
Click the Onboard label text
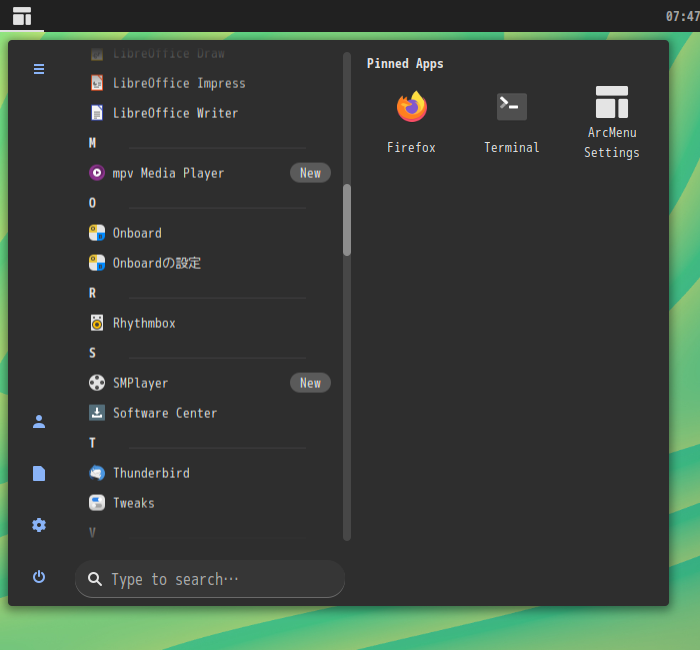point(137,233)
